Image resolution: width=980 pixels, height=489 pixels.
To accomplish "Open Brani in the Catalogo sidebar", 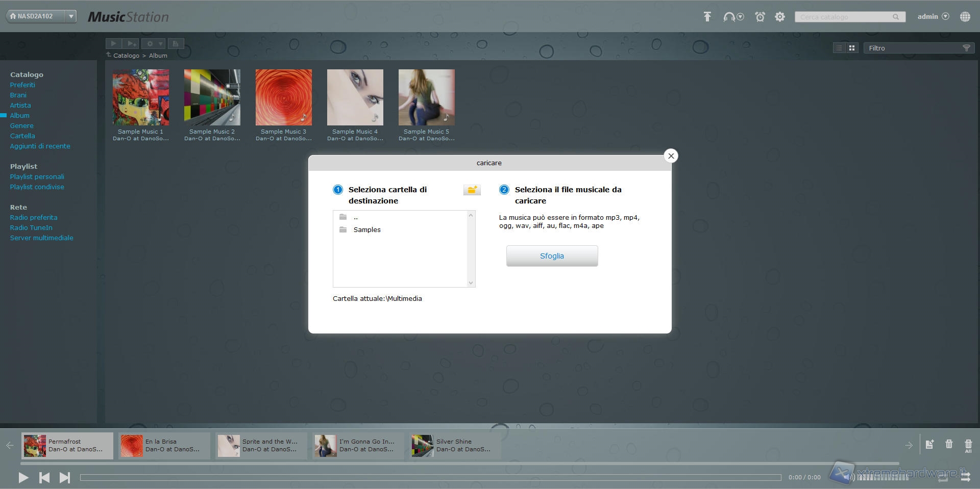I will point(18,95).
